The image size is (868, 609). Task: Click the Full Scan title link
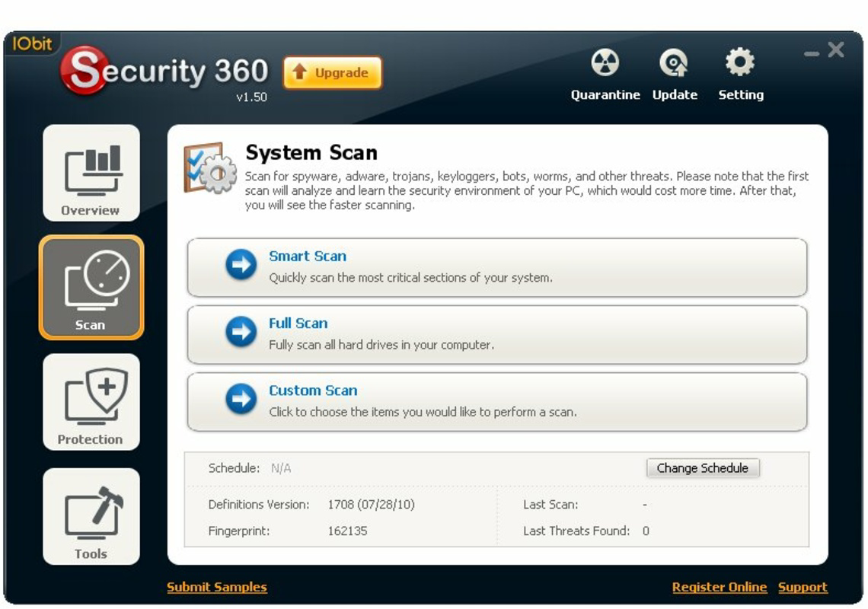pos(298,324)
